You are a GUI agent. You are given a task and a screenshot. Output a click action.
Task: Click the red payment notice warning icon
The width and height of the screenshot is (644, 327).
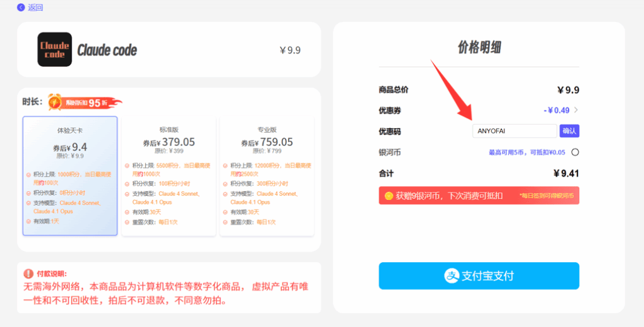[x=28, y=274]
